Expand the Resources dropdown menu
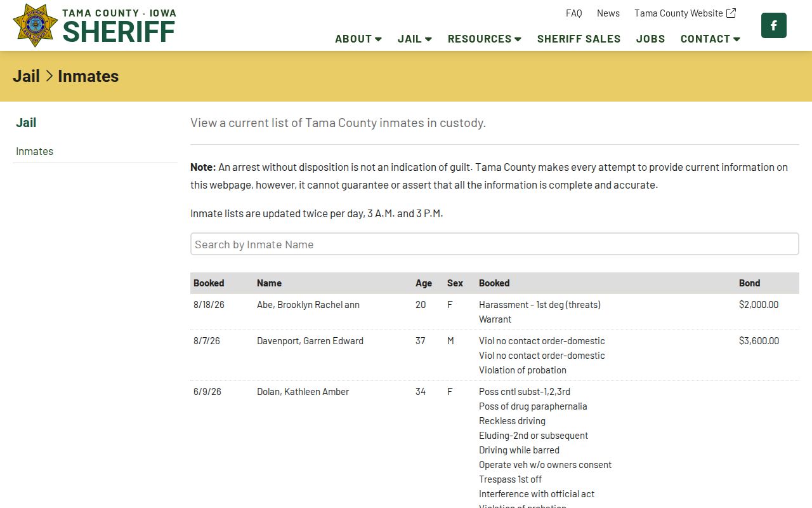 (485, 39)
